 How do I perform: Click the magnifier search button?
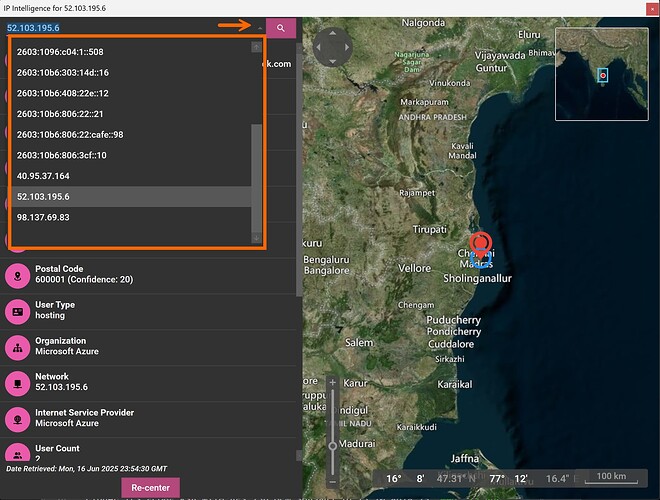[281, 28]
